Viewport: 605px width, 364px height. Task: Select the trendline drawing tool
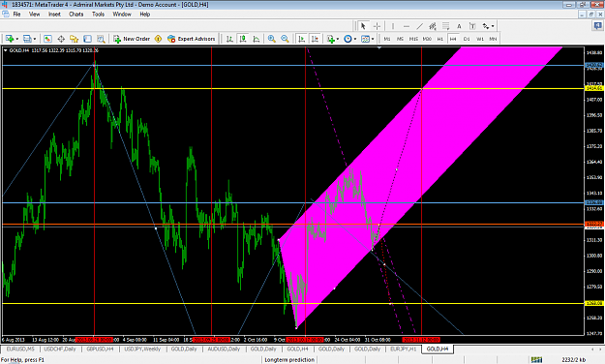[x=419, y=26]
